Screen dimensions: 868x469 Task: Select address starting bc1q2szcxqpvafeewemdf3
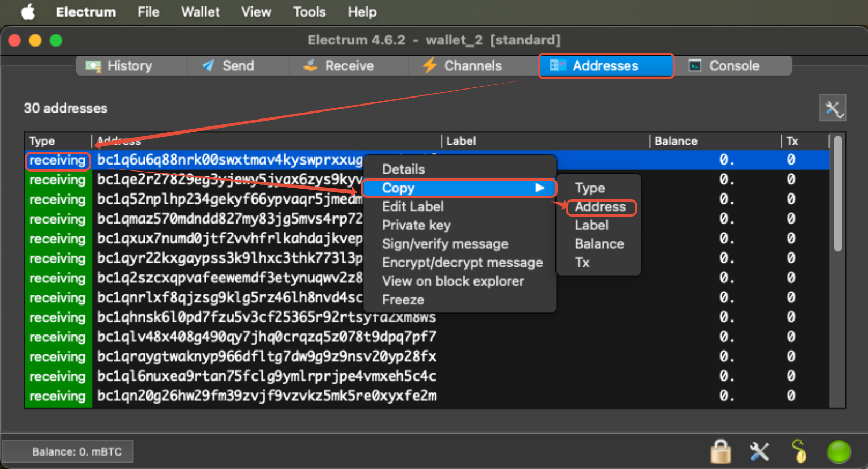[x=230, y=278]
